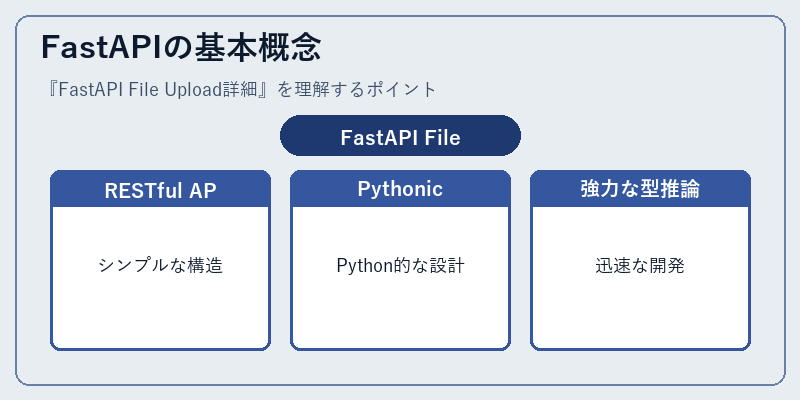Click the text 'シンプルな構造'
The width and height of the screenshot is (800, 400).
[x=161, y=266]
